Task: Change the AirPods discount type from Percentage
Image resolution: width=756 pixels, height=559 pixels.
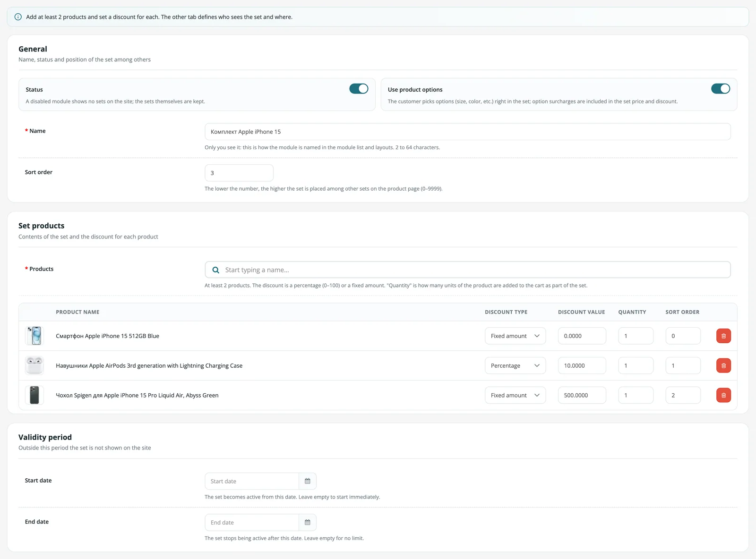Action: point(515,365)
